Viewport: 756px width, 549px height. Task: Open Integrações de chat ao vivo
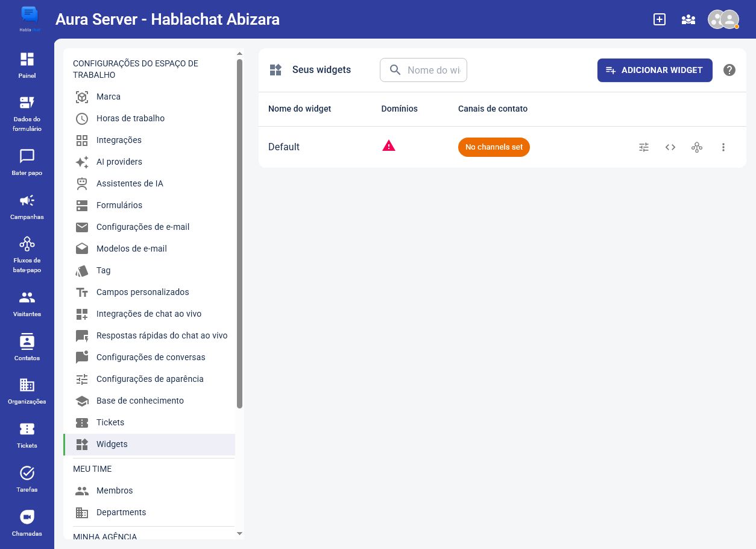click(150, 314)
